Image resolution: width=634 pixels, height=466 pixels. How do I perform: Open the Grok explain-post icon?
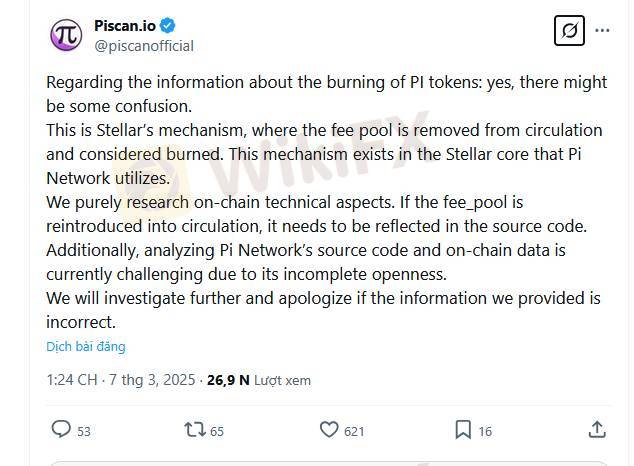569,30
